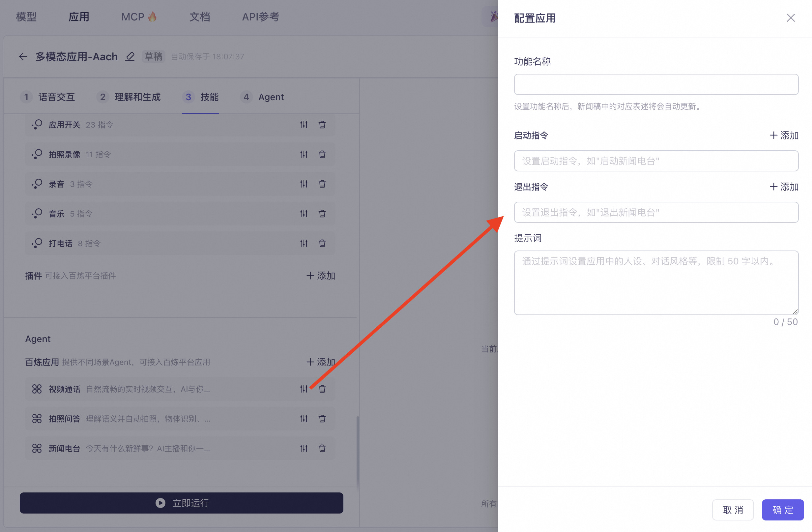The height and width of the screenshot is (532, 812).
Task: Delete the 应用开关 skill
Action: [322, 125]
